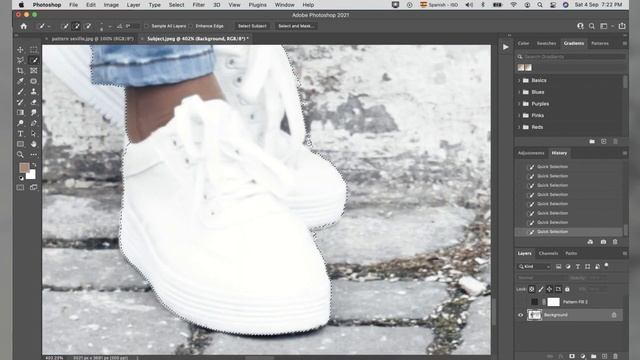Select the Pen tool
The image size is (640, 360).
tap(33, 123)
